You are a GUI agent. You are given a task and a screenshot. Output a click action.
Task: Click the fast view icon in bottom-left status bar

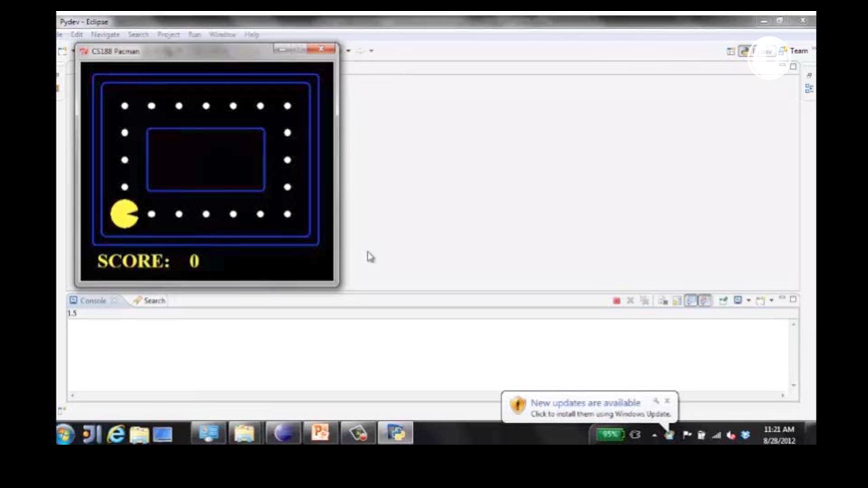(x=62, y=409)
